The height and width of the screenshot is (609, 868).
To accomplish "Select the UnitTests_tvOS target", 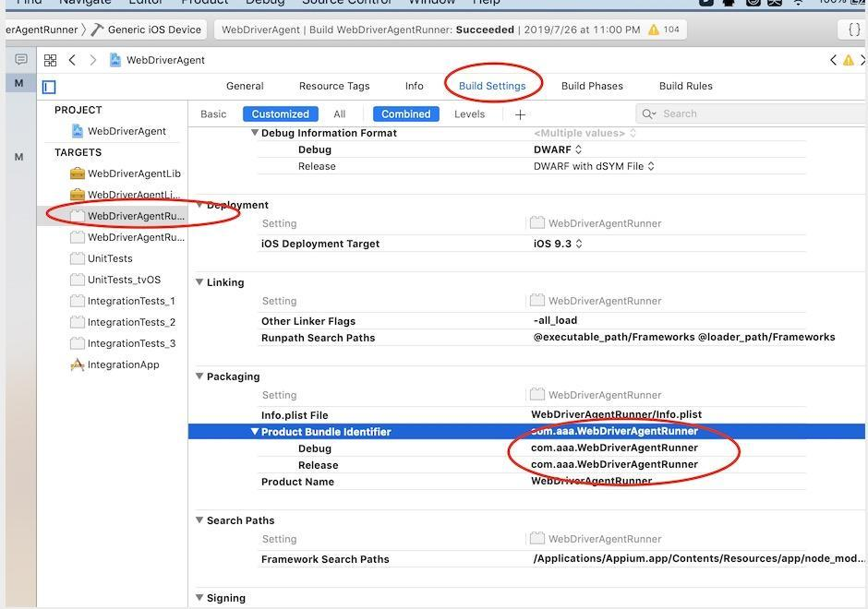I will click(x=115, y=280).
